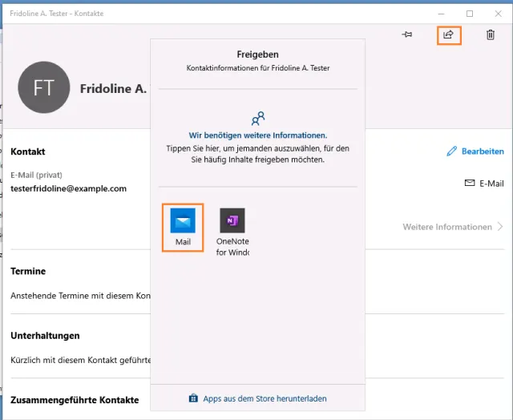
Task: Click the envelope E-Mail icon
Action: click(x=470, y=183)
